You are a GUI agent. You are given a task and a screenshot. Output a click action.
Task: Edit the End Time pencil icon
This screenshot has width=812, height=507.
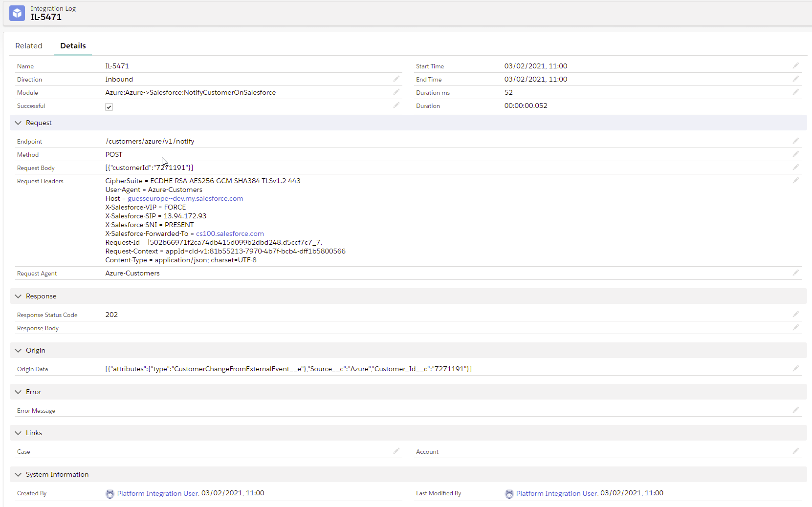(796, 79)
